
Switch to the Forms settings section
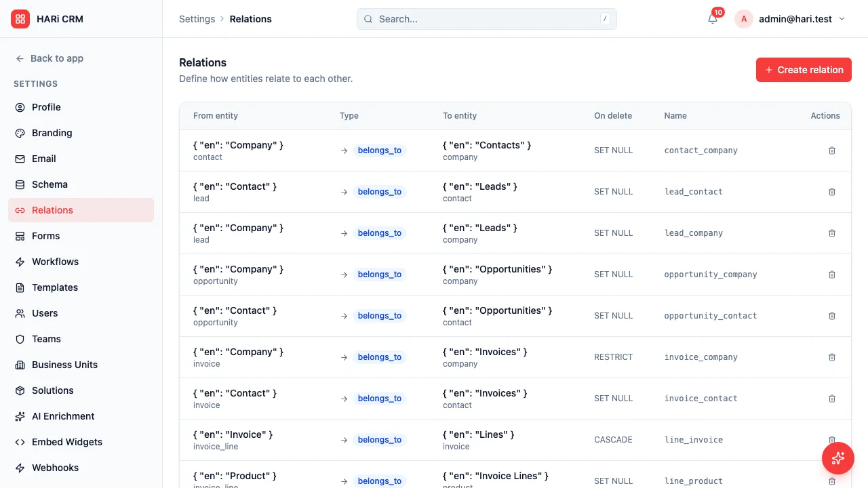tap(45, 236)
